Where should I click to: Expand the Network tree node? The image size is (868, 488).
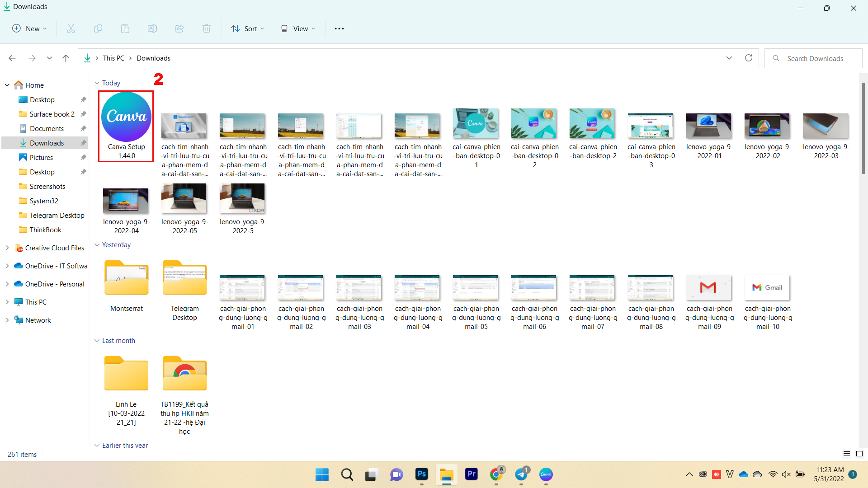7,320
